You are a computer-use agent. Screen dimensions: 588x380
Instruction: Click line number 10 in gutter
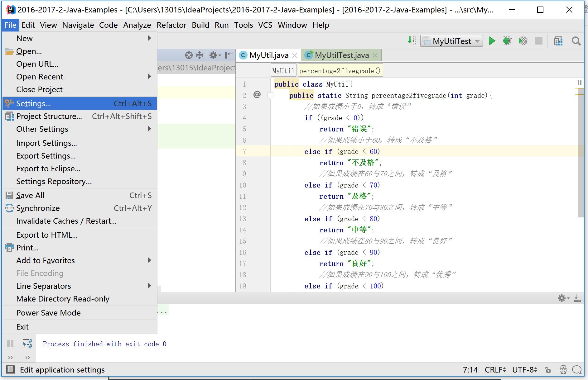click(243, 185)
